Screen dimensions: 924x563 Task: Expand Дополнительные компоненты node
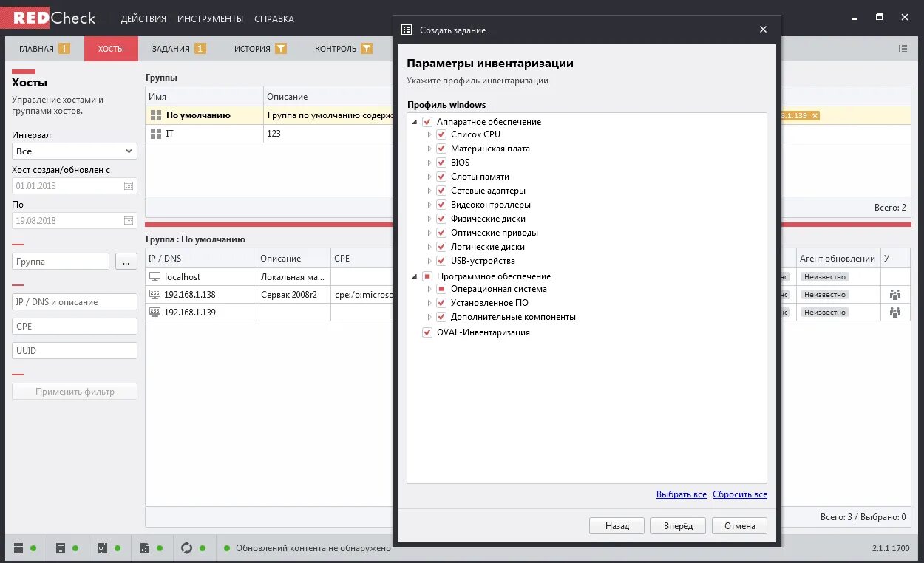pos(429,317)
